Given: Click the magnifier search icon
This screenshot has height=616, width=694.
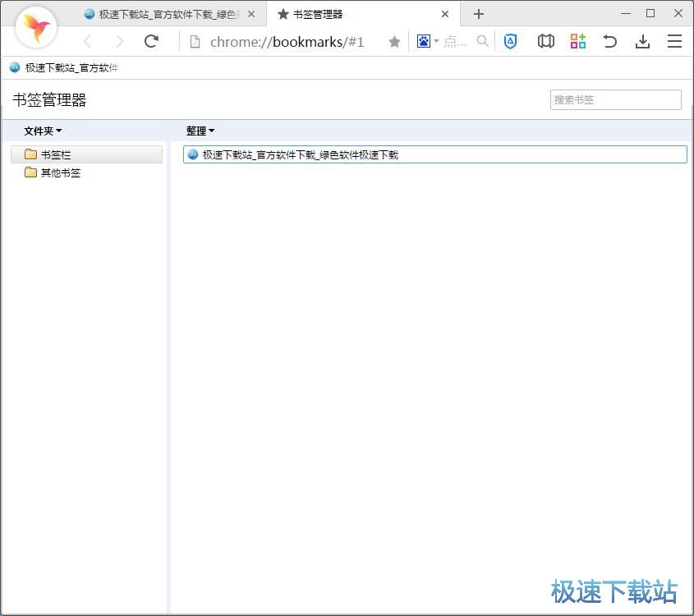Looking at the screenshot, I should (x=482, y=41).
